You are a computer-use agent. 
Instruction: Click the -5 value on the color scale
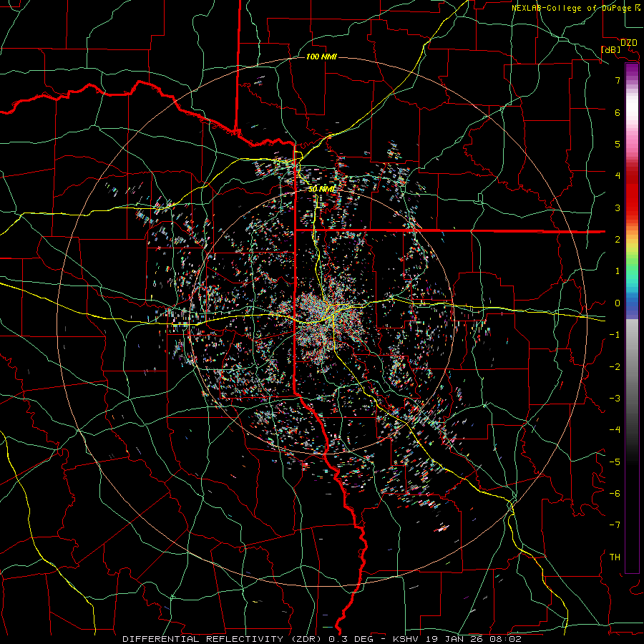click(615, 462)
